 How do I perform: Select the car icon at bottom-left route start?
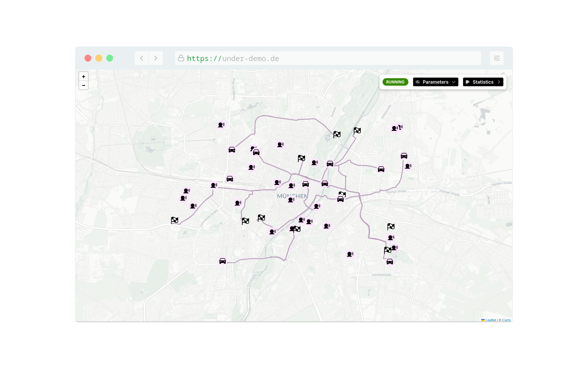tap(223, 261)
